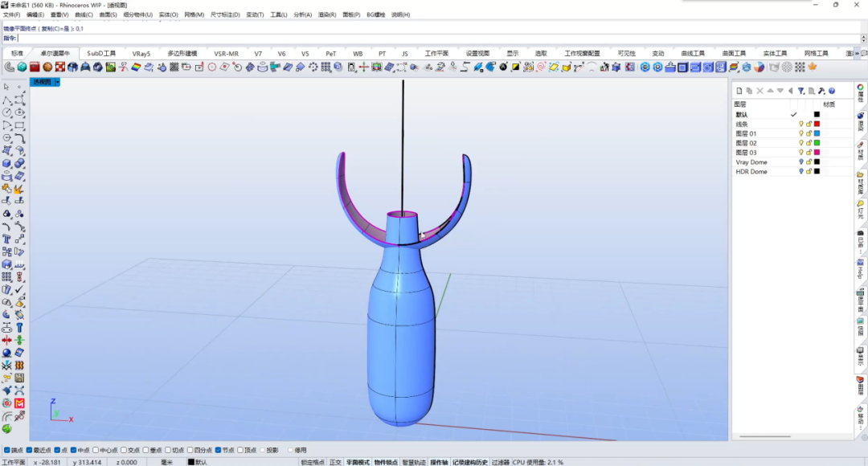868x466 pixels.
Task: Select the rectangle tool in the left sidebar
Action: point(19,125)
